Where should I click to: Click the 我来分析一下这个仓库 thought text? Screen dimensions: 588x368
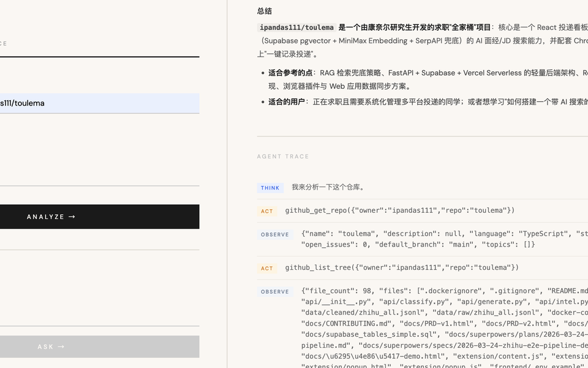[328, 187]
